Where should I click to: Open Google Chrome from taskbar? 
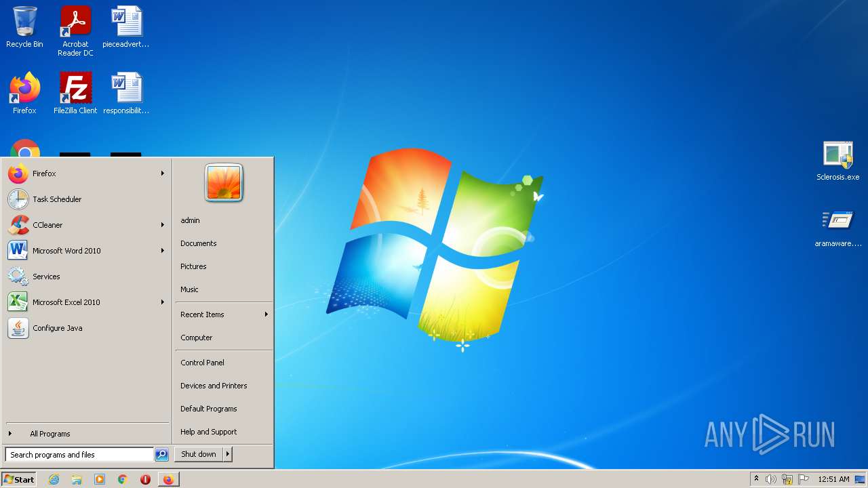pos(122,479)
